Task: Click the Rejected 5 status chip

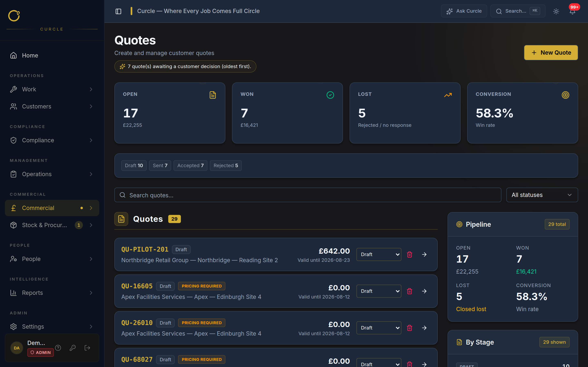Action: (x=225, y=166)
